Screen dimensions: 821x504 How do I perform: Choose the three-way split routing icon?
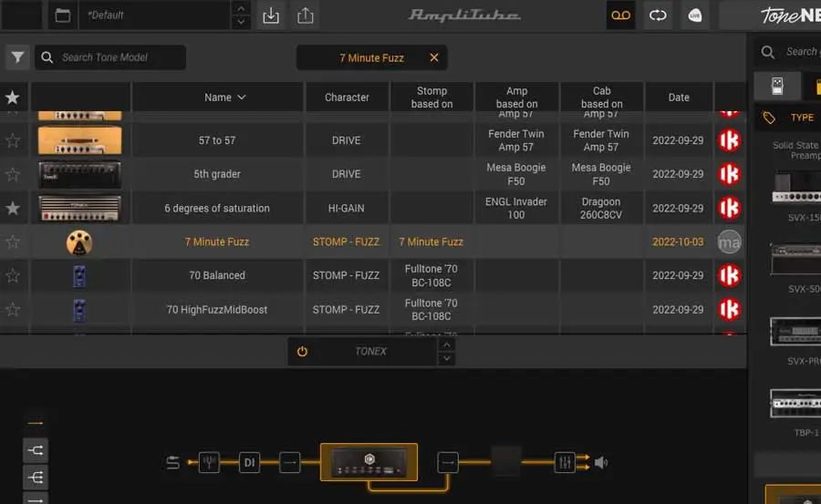(36, 478)
